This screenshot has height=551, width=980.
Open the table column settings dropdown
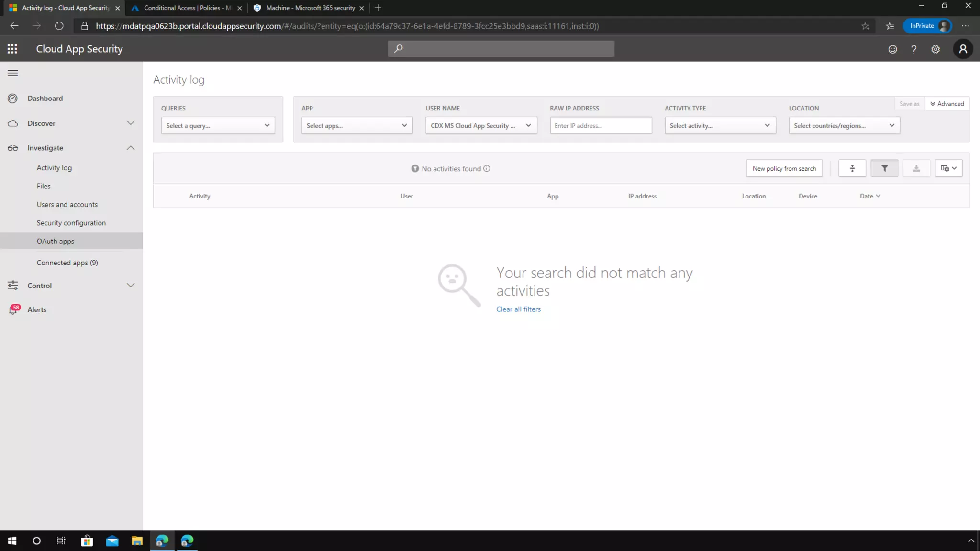948,168
